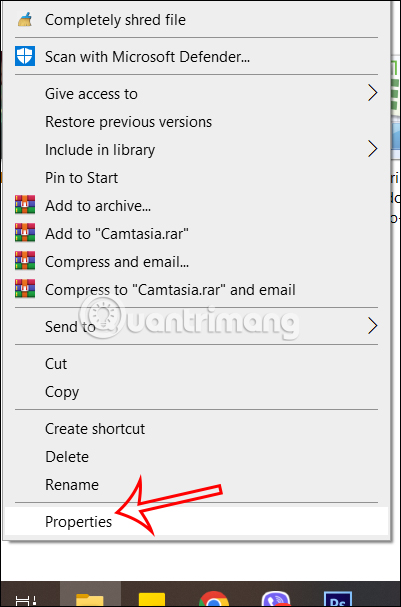Open the yellow Sticky Notes taskbar icon
The width and height of the screenshot is (401, 607).
coord(152,599)
